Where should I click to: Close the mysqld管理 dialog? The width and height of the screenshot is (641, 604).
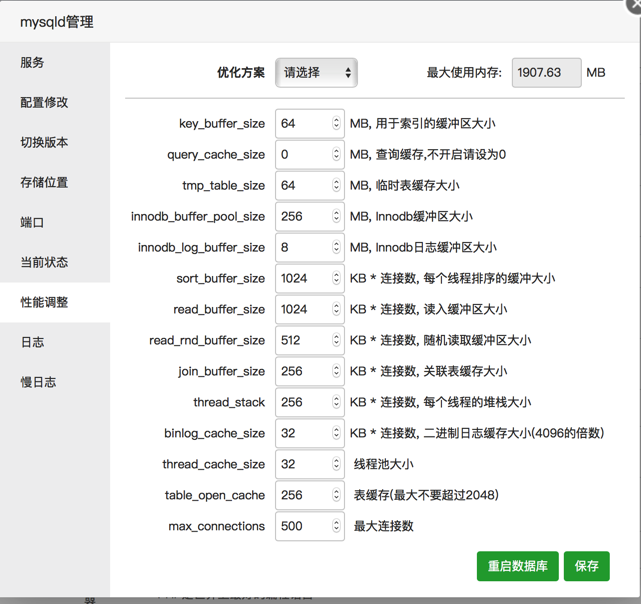click(634, 6)
